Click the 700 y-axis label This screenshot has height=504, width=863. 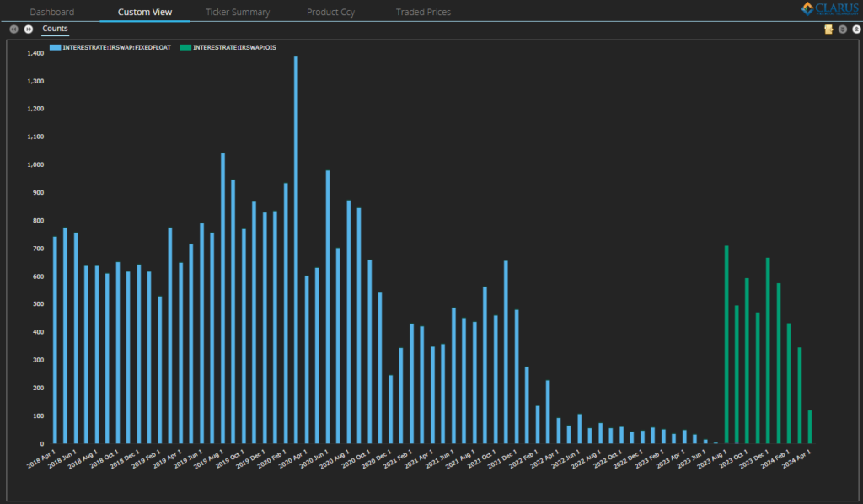coord(39,249)
